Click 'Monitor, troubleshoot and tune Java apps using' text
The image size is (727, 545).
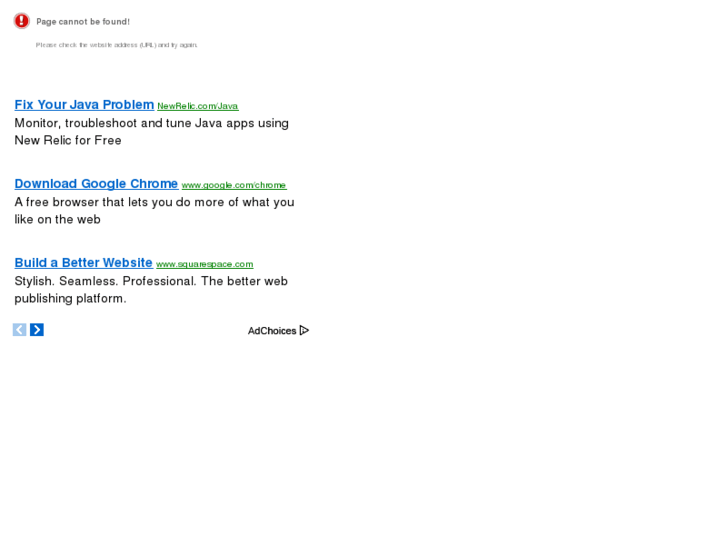tap(152, 123)
